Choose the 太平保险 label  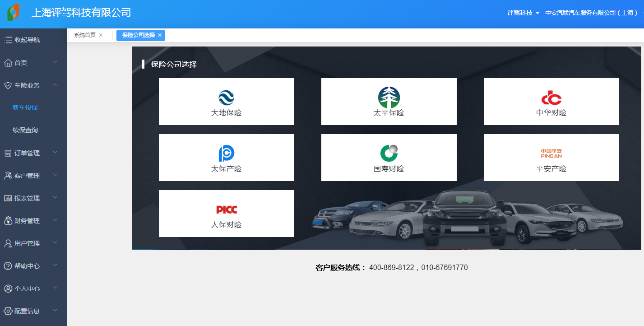[x=389, y=113]
